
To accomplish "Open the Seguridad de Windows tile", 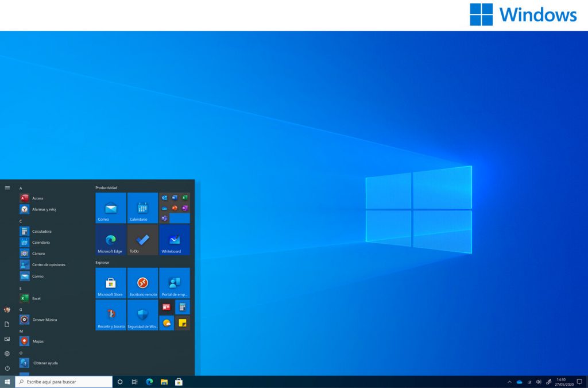I will click(x=142, y=315).
